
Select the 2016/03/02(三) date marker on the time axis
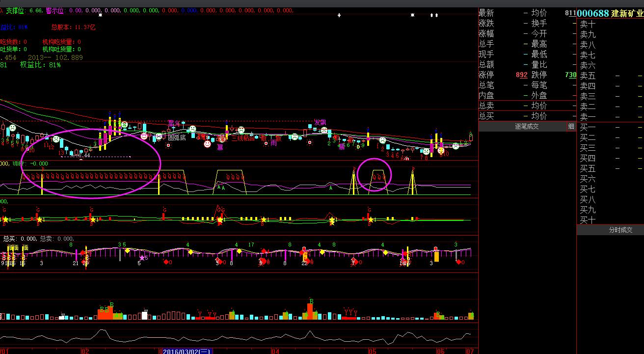pos(187,351)
